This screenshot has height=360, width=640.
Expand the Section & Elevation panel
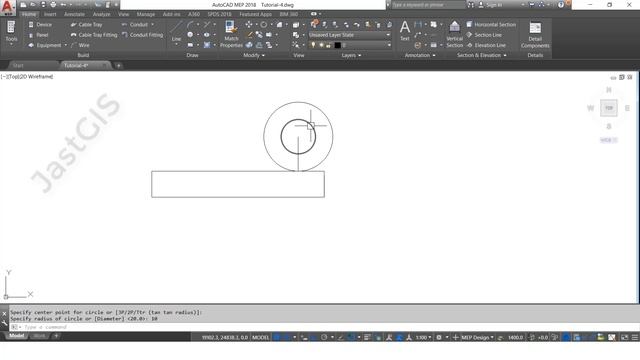point(482,55)
